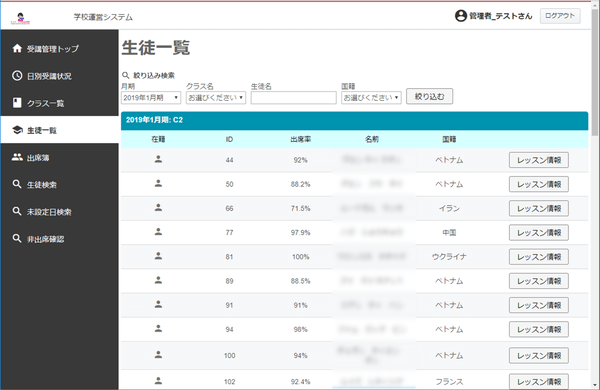Click the home icon beside 受講管理トップ
Screen dimensions: 600x390
click(17, 49)
